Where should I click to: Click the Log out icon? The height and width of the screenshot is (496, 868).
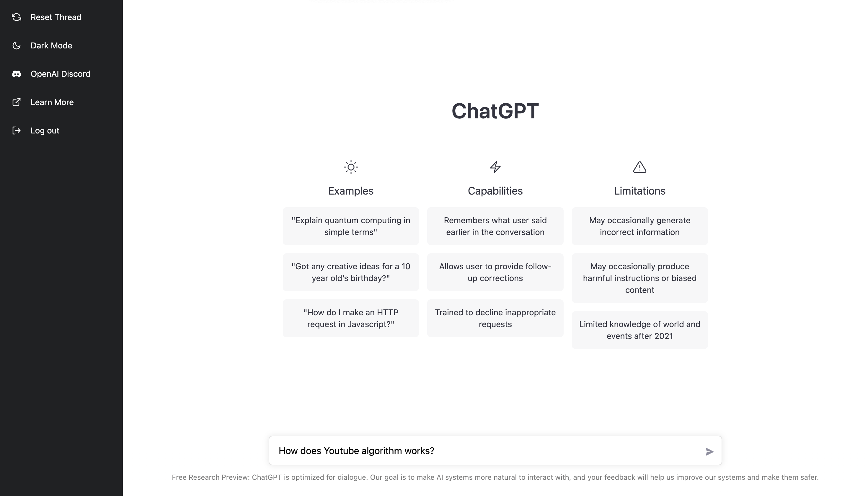pyautogui.click(x=16, y=130)
